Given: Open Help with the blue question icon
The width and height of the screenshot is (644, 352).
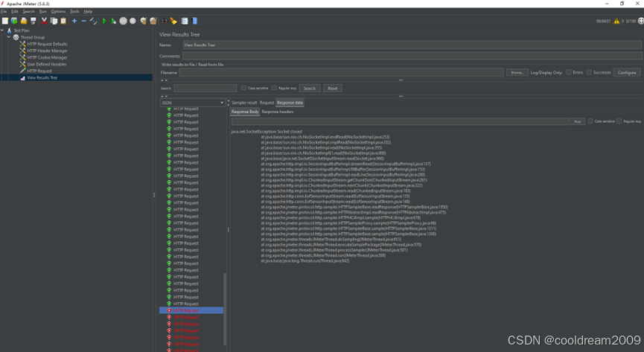Looking at the screenshot, I should [x=194, y=21].
